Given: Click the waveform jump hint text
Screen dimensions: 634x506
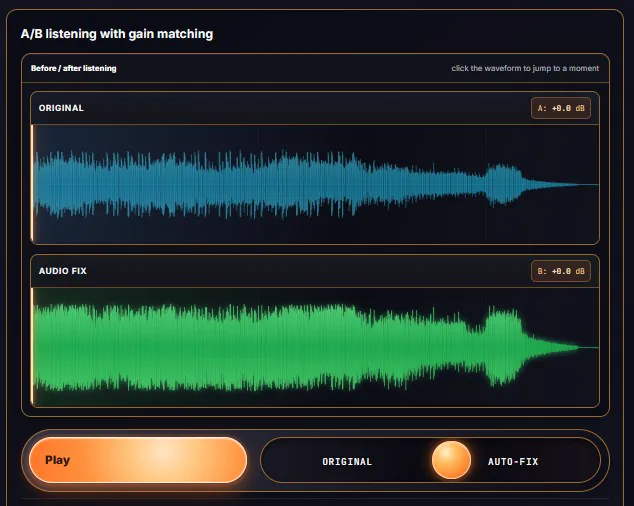Looking at the screenshot, I should (525, 68).
